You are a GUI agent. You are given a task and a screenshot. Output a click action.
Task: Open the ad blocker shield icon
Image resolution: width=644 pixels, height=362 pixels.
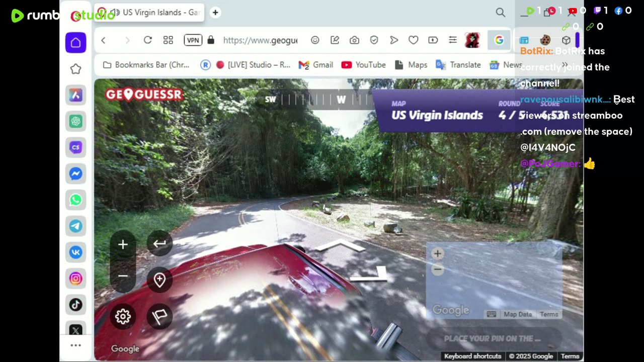tap(374, 40)
